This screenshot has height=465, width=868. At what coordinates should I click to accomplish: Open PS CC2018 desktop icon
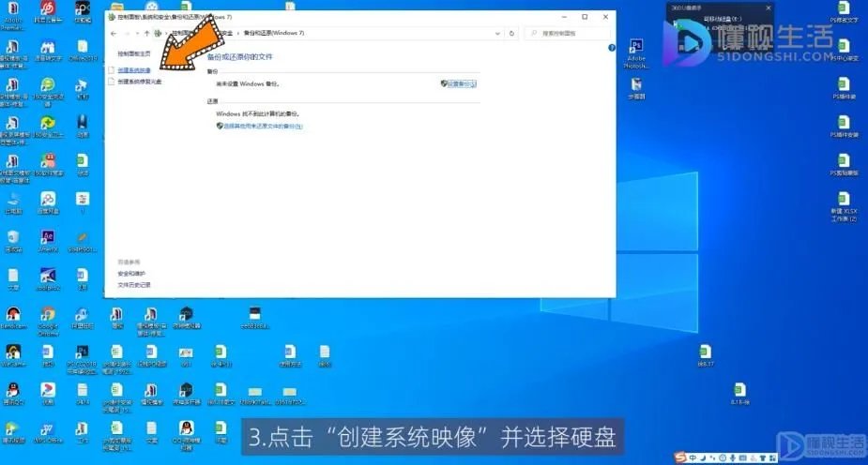click(x=82, y=360)
